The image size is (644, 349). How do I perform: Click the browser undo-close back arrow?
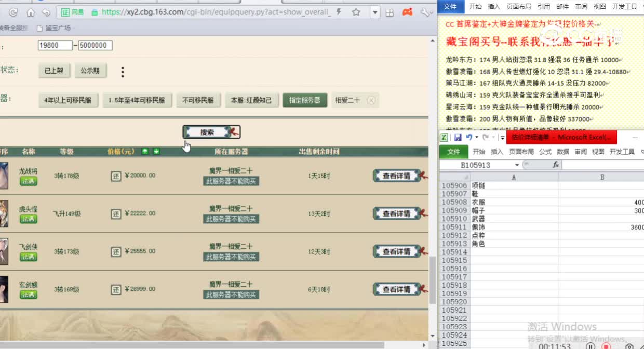coord(46,12)
